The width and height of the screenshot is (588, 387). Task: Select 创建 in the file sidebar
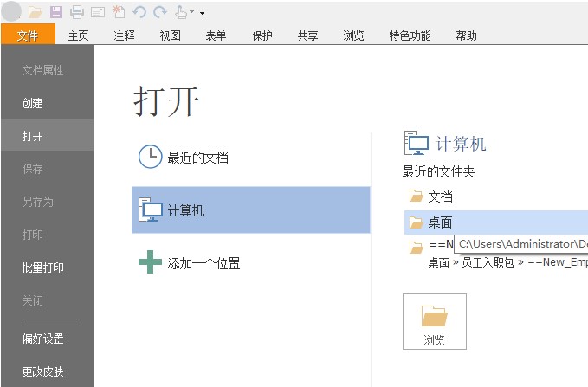click(x=32, y=103)
